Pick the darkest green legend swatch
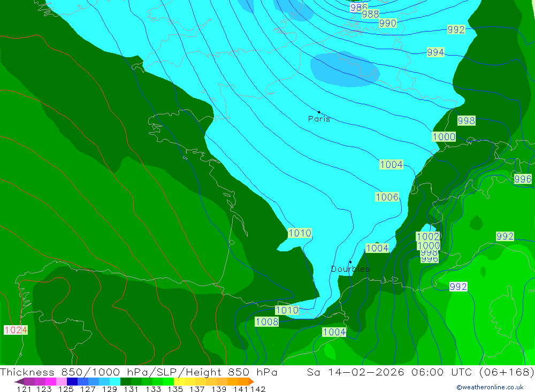Image resolution: width=535 pixels, height=392 pixels. tap(126, 381)
